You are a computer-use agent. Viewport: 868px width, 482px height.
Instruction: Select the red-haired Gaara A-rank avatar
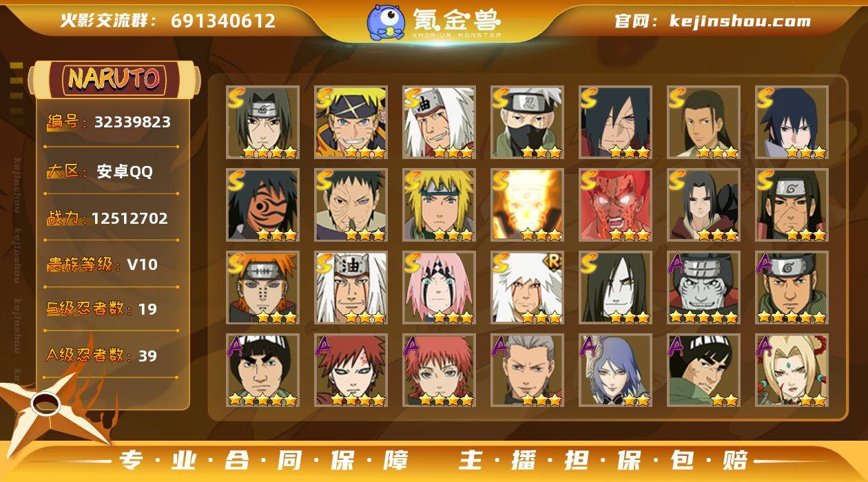(x=351, y=370)
